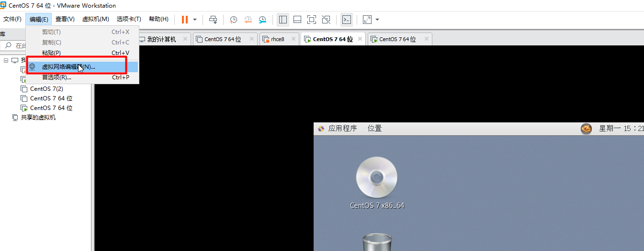Switch to Unity mode from the toolbar
644x251 pixels.
(x=326, y=20)
